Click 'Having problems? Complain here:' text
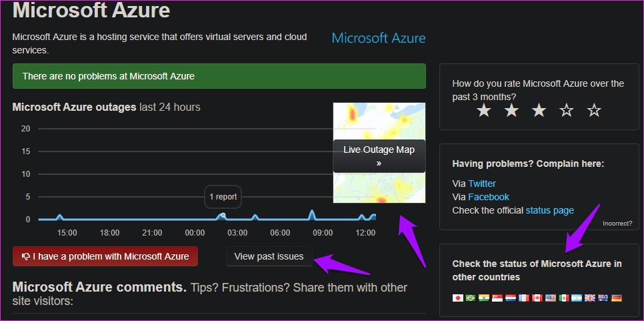Viewport: 644px width, 321px height. (528, 164)
